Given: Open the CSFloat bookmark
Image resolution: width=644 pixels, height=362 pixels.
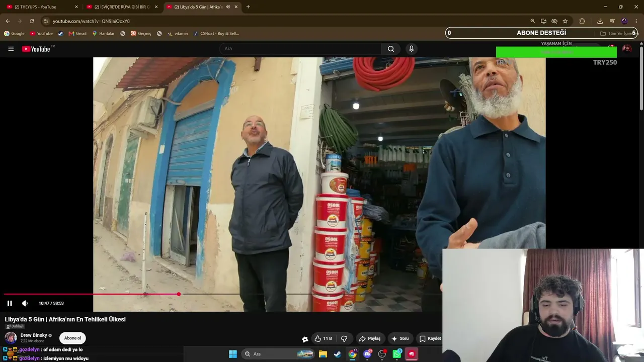Looking at the screenshot, I should (x=216, y=34).
